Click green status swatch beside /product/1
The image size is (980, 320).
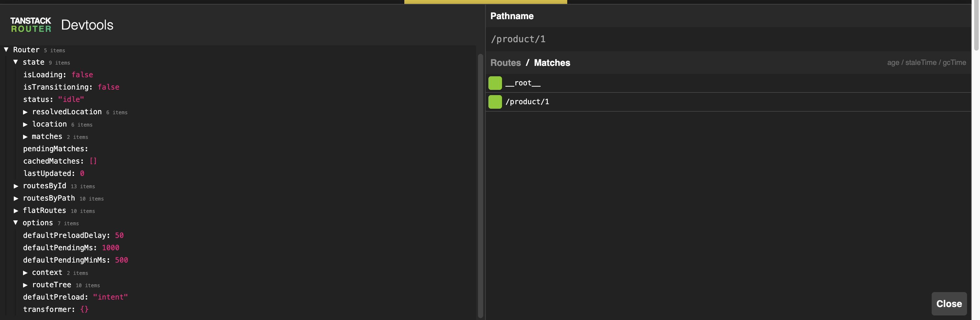click(495, 102)
